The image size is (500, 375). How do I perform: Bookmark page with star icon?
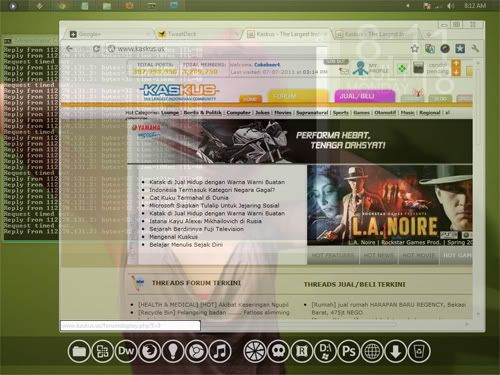(x=414, y=49)
